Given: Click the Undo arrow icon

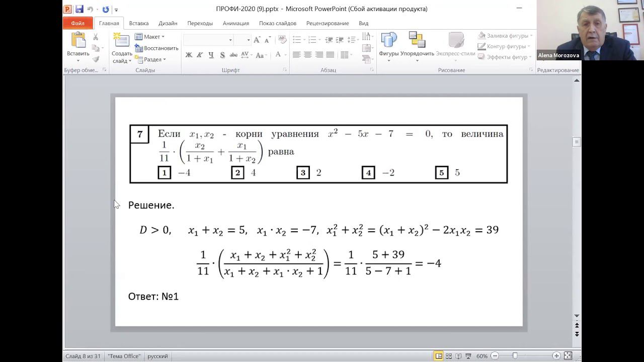Looking at the screenshot, I should pyautogui.click(x=90, y=9).
